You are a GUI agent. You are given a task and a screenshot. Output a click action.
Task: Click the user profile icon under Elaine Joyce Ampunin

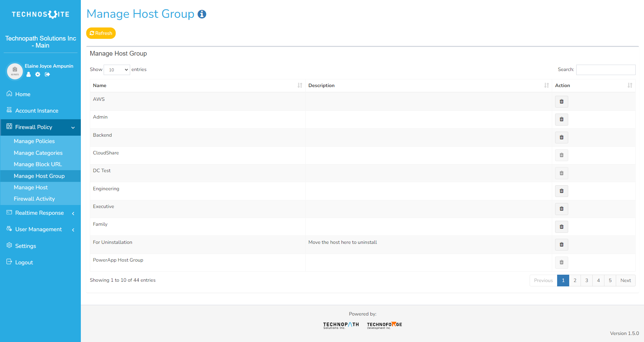coord(29,74)
